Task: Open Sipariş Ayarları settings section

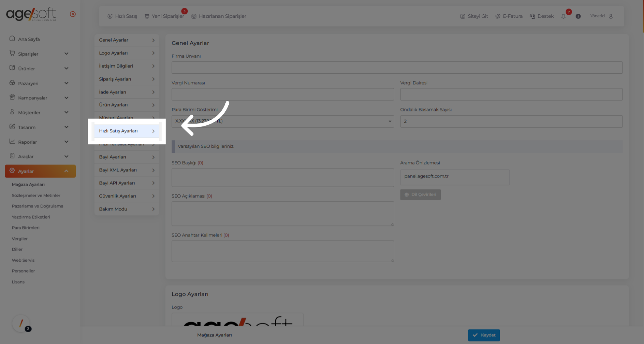Action: point(127,79)
